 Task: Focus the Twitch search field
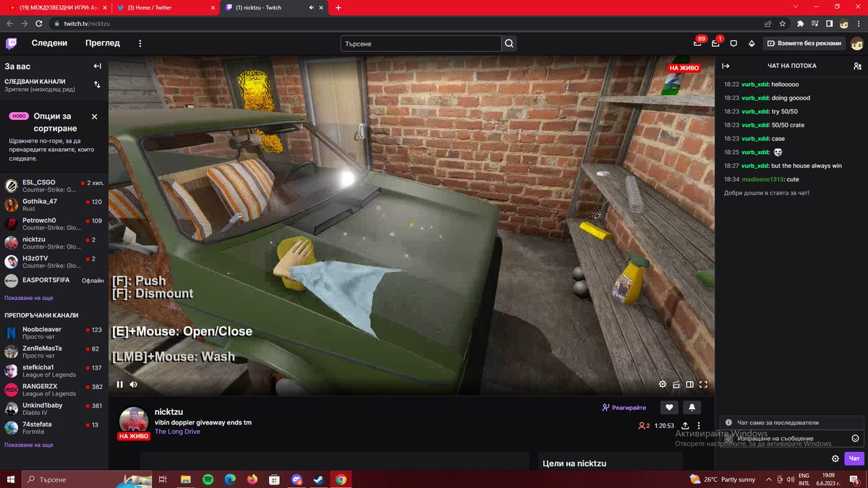pyautogui.click(x=421, y=43)
